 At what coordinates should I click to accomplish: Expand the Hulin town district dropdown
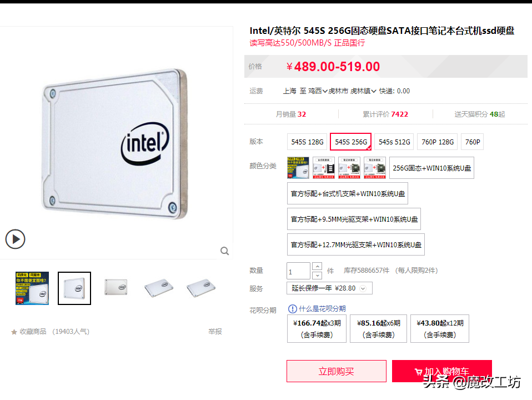point(363,91)
